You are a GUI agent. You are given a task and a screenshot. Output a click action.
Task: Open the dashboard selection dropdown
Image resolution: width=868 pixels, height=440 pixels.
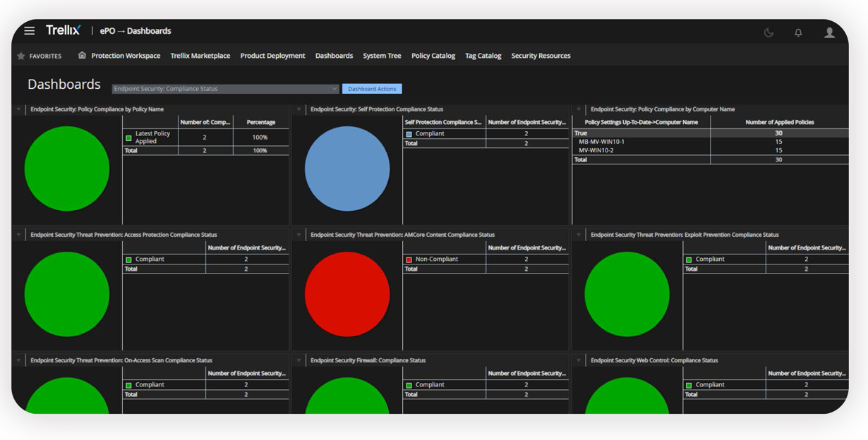(x=225, y=89)
